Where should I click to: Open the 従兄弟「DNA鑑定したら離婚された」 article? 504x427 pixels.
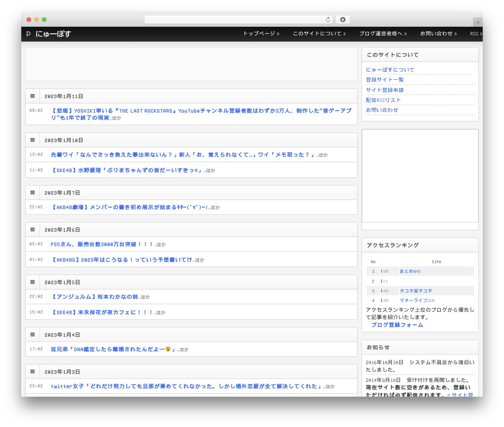point(113,349)
